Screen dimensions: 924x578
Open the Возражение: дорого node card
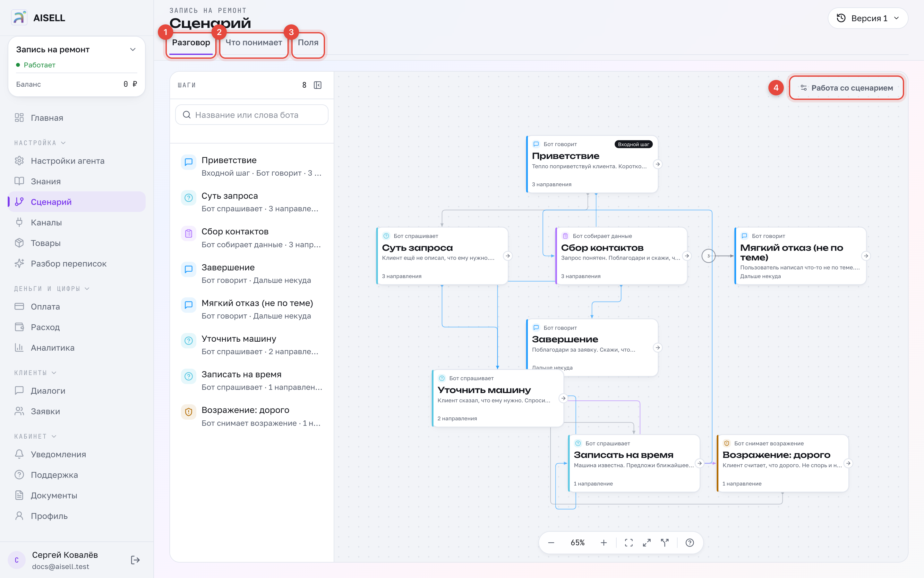783,463
